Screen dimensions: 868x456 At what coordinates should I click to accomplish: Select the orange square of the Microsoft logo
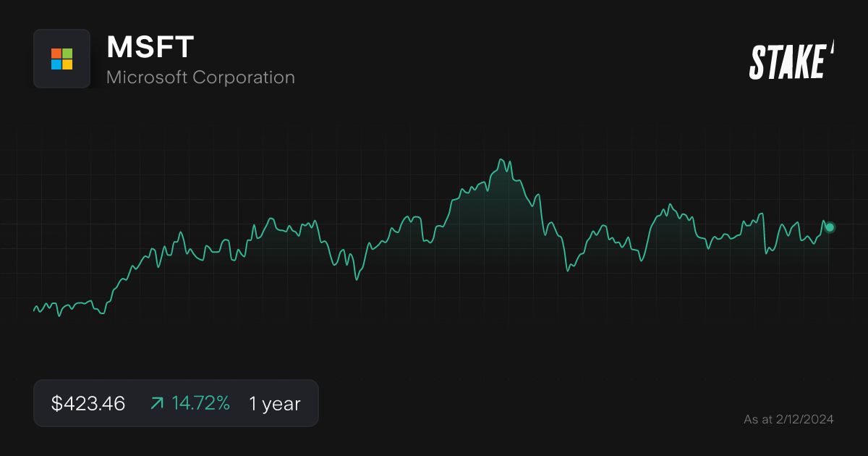click(x=56, y=54)
